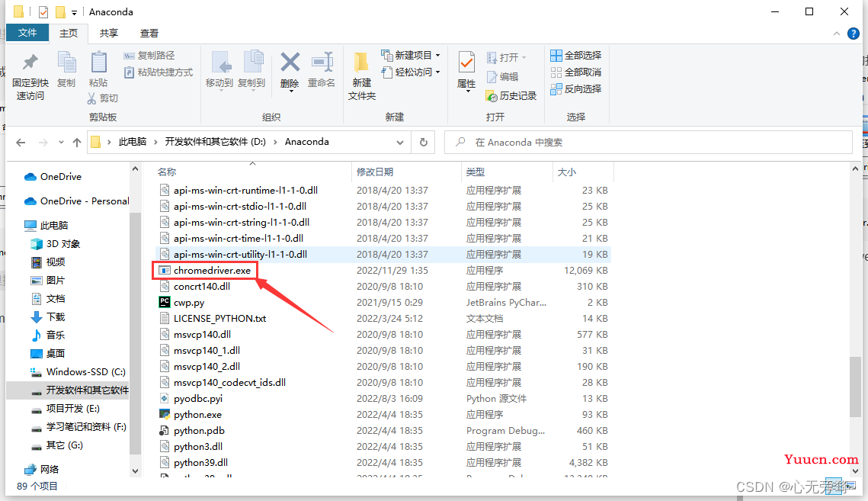This screenshot has height=501, width=868.
Task: Switch to the 共享 (Share) tab
Action: pos(108,34)
